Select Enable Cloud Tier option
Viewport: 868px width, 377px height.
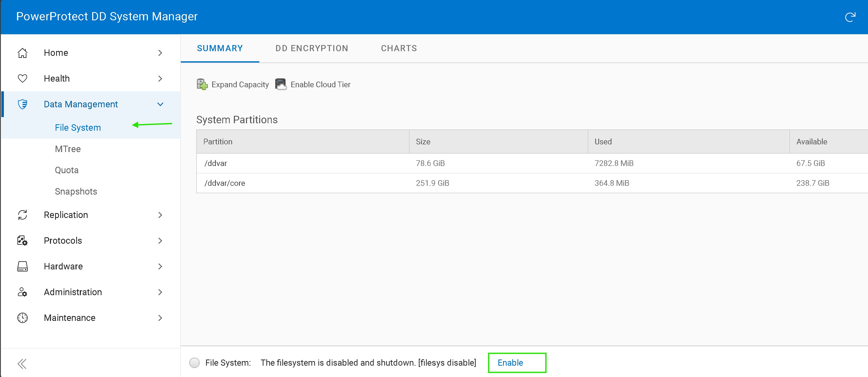313,84
